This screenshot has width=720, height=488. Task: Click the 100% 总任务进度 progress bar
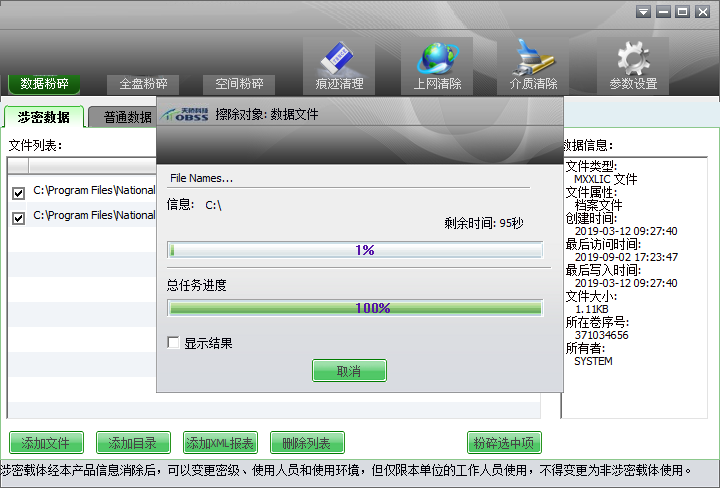point(355,308)
